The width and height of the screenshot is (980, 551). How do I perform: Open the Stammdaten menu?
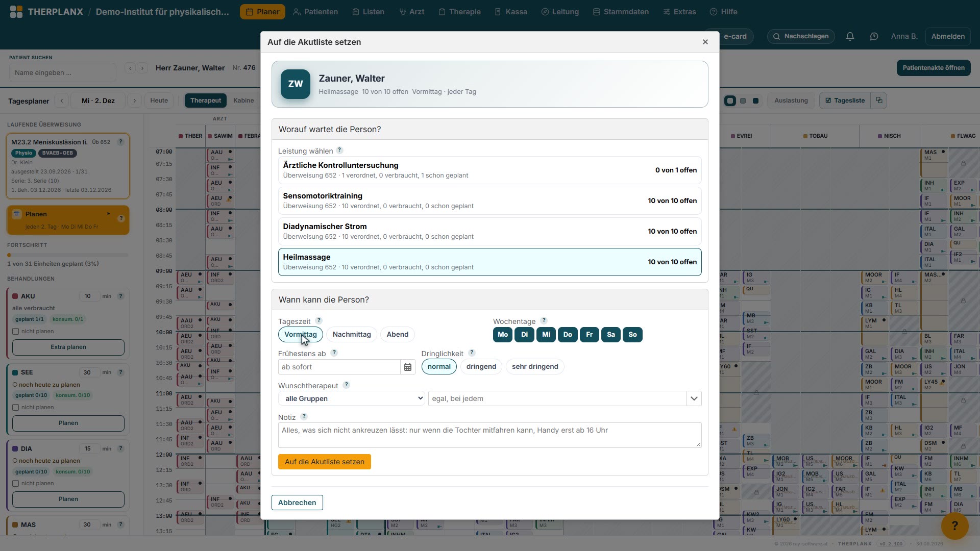click(x=621, y=12)
